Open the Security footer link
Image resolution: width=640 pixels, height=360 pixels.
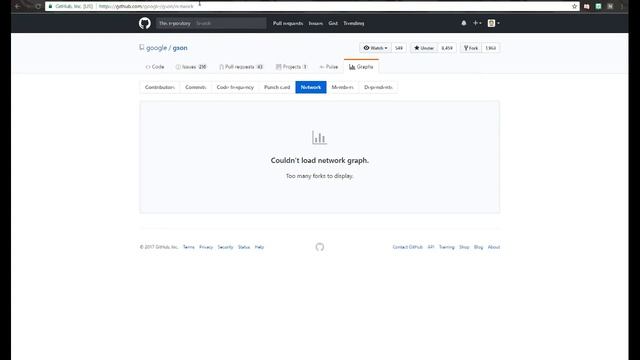225,247
